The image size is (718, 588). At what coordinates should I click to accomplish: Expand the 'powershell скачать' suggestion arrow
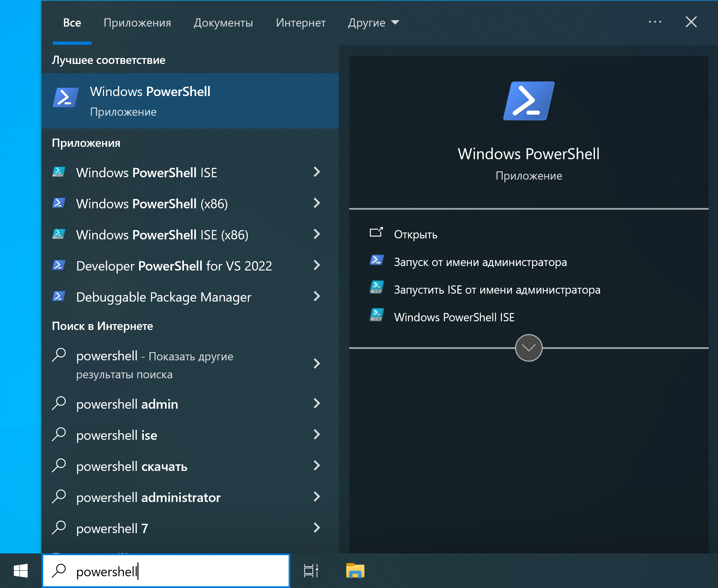[x=317, y=465]
